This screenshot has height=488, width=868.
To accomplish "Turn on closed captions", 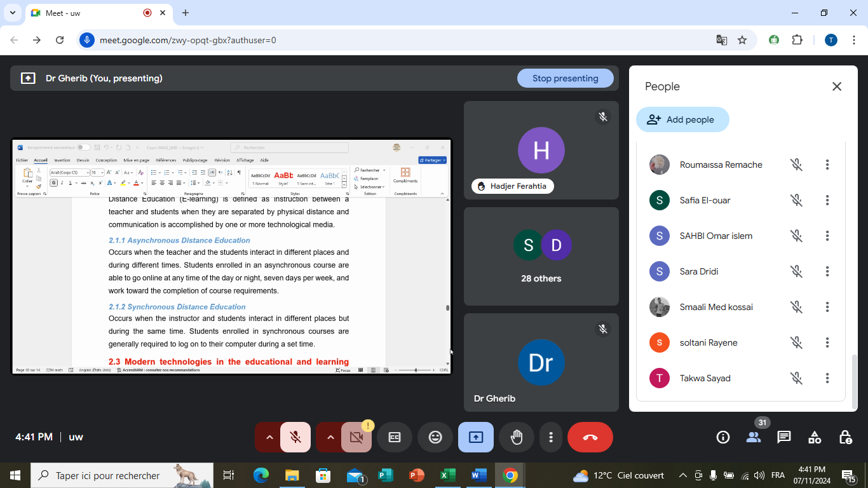I will click(x=395, y=437).
